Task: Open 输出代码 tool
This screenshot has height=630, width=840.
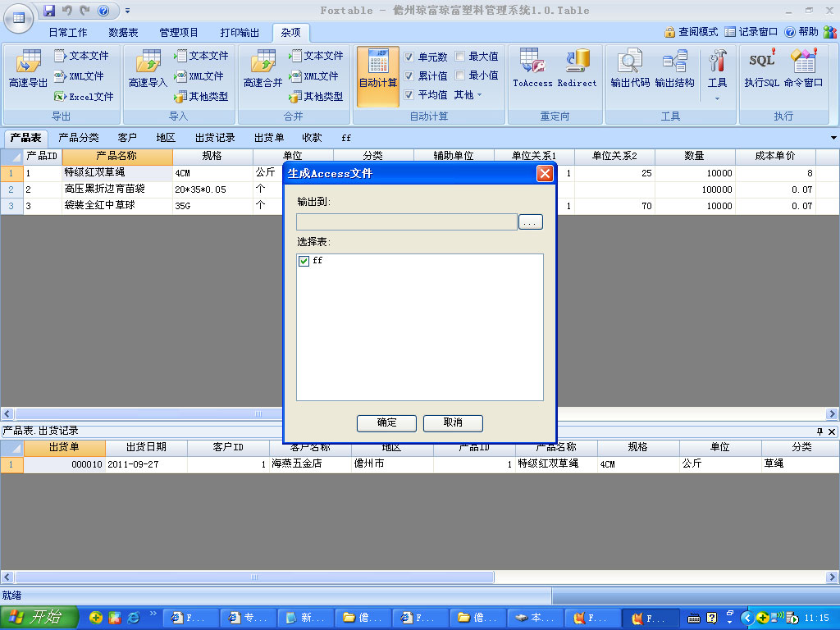Action: (x=630, y=69)
